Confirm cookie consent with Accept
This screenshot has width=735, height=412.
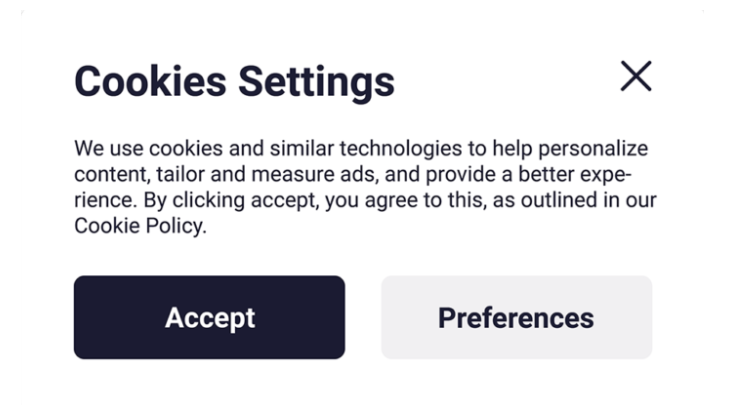(209, 318)
